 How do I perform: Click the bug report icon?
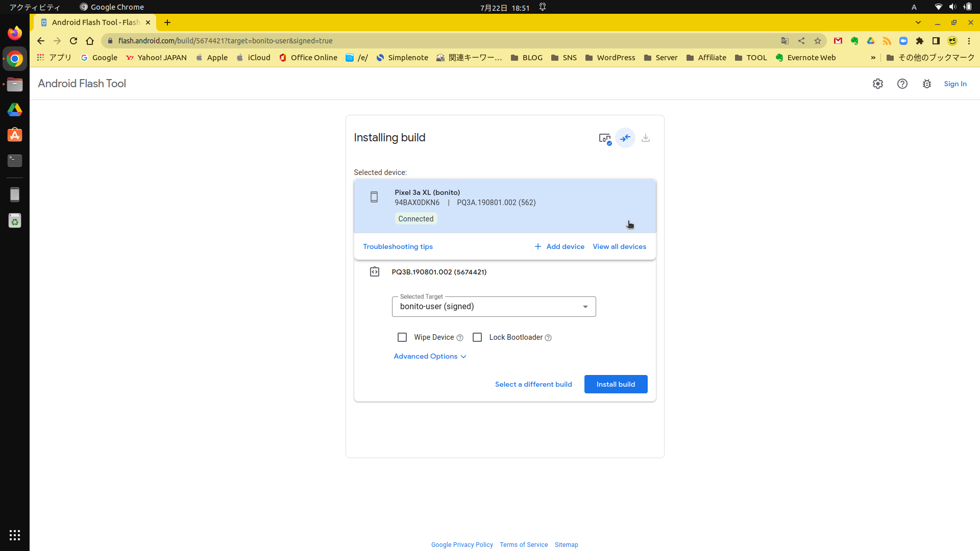pyautogui.click(x=926, y=84)
